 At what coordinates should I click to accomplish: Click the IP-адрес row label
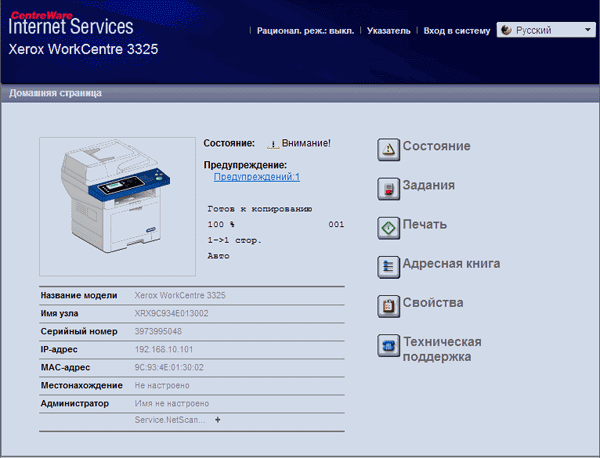pos(59,349)
